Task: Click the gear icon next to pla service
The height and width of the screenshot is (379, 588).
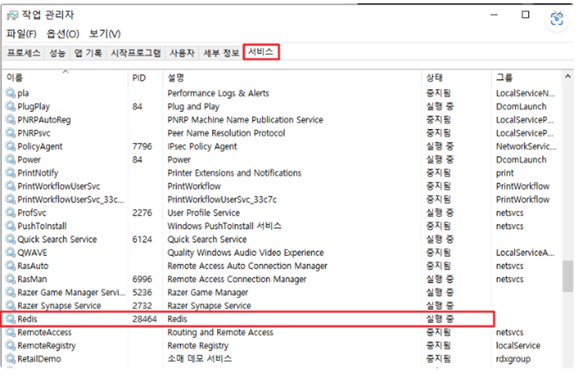Action: coord(11,93)
